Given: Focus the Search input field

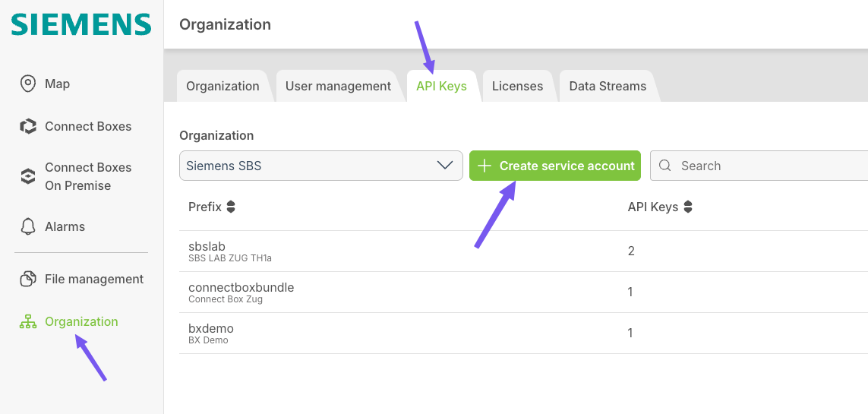Looking at the screenshot, I should coord(759,166).
